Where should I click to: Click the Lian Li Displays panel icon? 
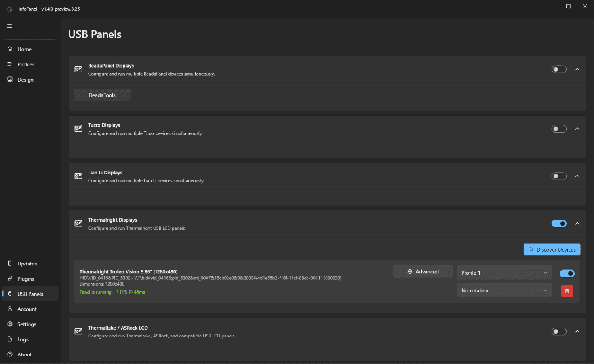click(x=78, y=176)
